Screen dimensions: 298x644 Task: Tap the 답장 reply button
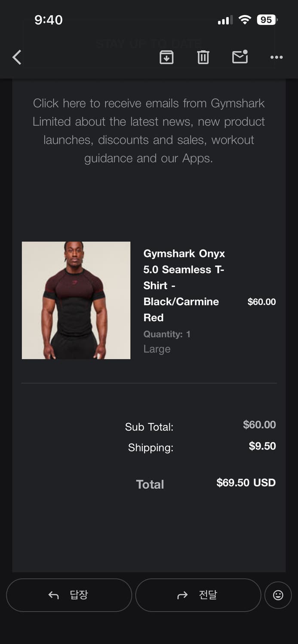point(69,595)
